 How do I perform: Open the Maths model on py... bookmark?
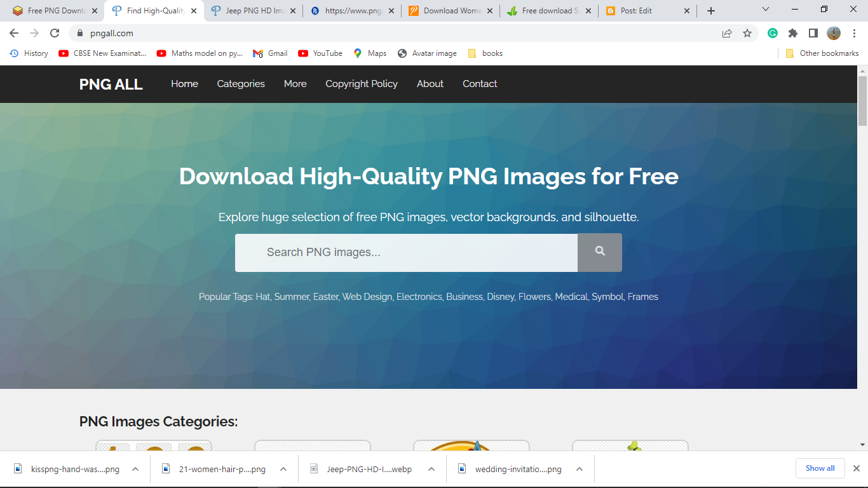(x=200, y=53)
